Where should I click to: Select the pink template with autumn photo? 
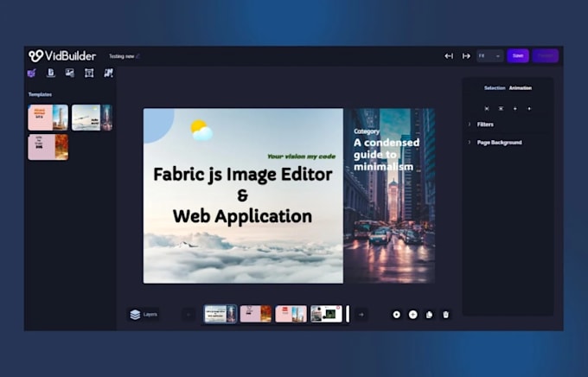coord(48,147)
